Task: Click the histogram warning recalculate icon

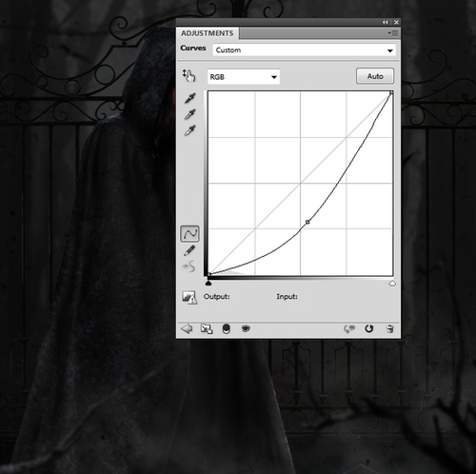Action: pyautogui.click(x=189, y=298)
